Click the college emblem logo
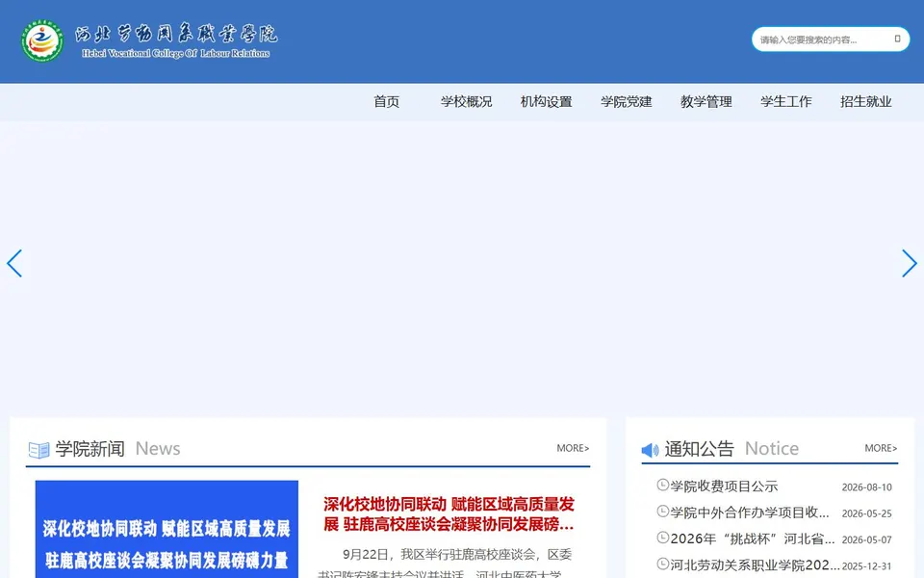Viewport: 924px width, 578px height. (x=41, y=40)
